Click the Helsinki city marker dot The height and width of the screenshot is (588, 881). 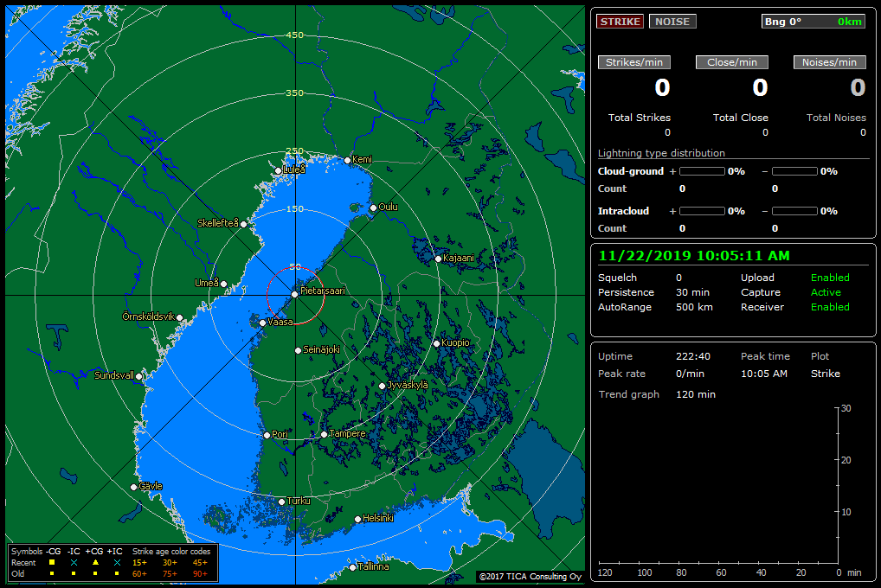(x=357, y=520)
